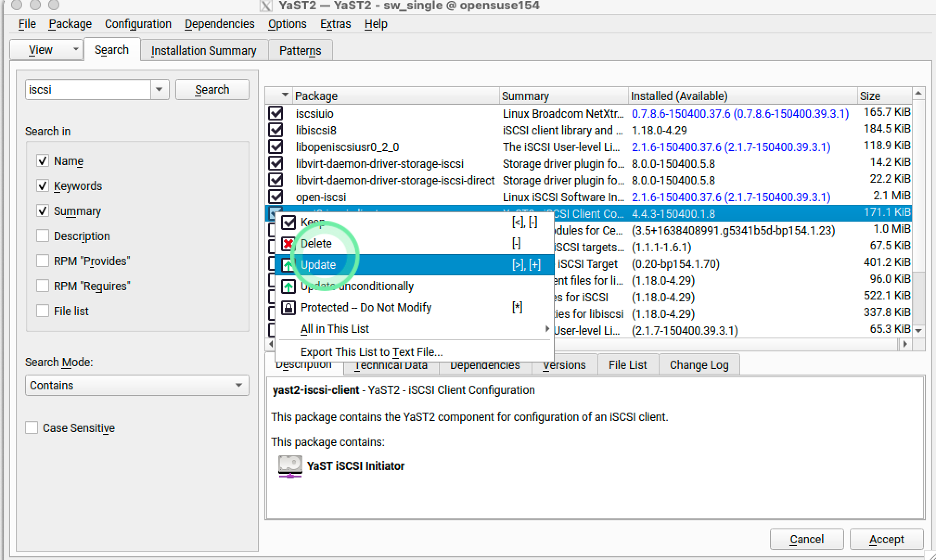
Task: Click the YaST iSCSI Initiator disk icon
Action: [x=290, y=466]
